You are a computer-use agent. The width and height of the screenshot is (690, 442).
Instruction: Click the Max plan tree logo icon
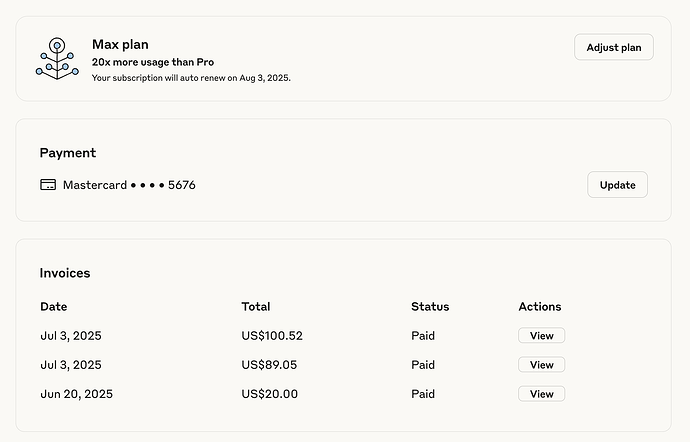57,59
